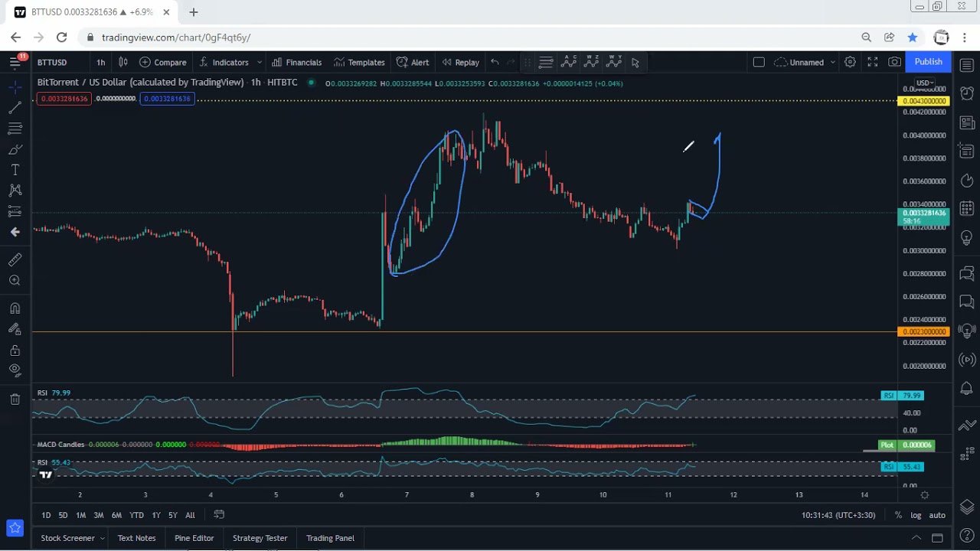The width and height of the screenshot is (980, 551).
Task: Select the horizontal lines tool in the floating toolbar
Action: tap(546, 62)
